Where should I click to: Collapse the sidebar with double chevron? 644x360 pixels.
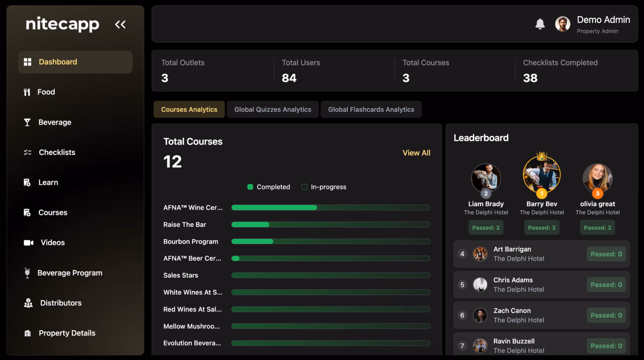pyautogui.click(x=120, y=24)
